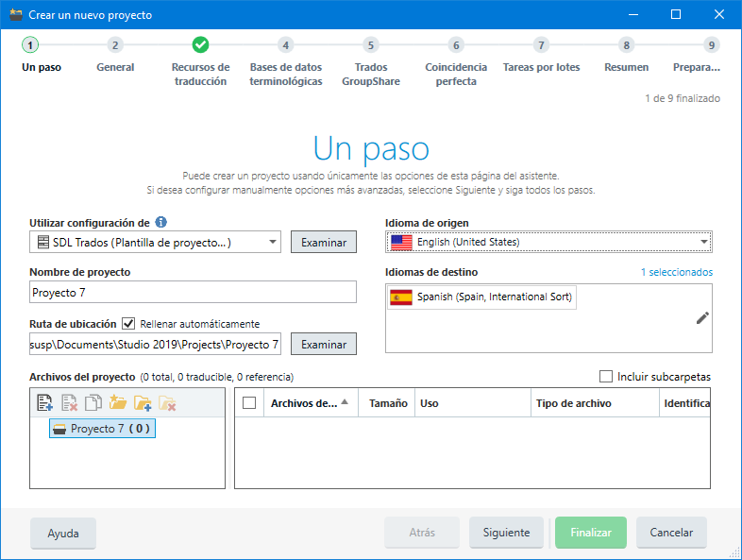Go to Recursos de traducción step
This screenshot has width=742, height=560.
pos(201,75)
